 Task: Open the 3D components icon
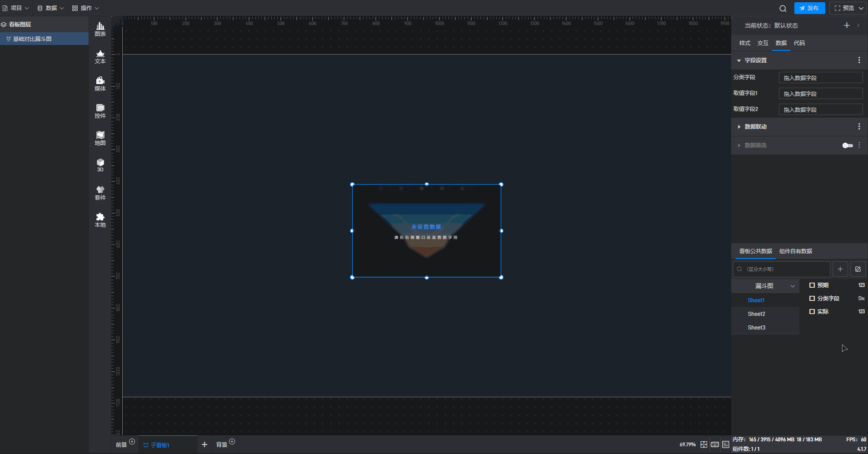tap(100, 165)
